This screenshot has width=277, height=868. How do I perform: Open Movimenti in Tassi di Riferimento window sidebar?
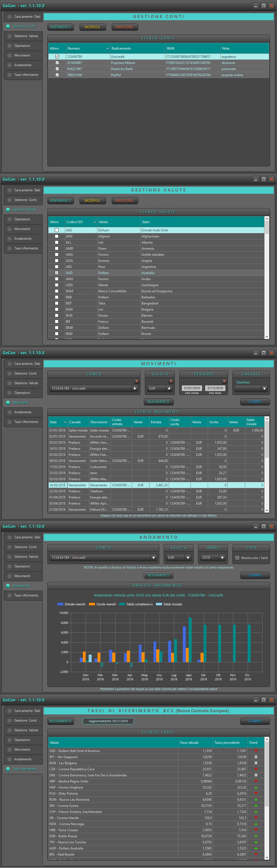coord(23,749)
